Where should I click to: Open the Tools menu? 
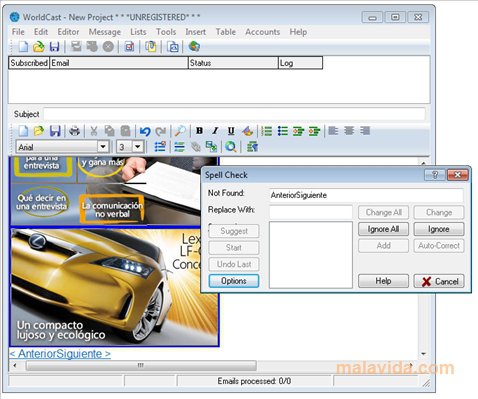[x=166, y=32]
